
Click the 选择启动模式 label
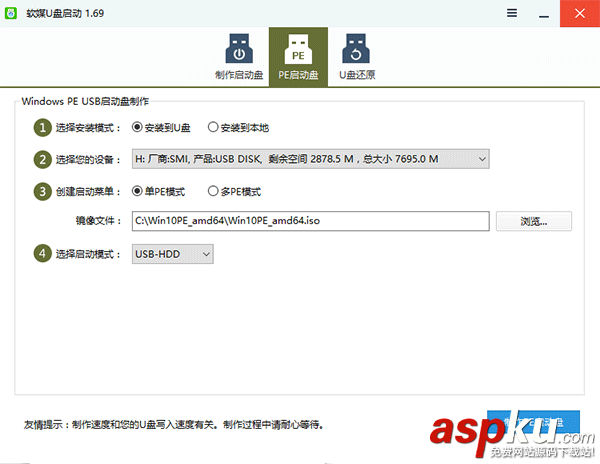coord(88,254)
